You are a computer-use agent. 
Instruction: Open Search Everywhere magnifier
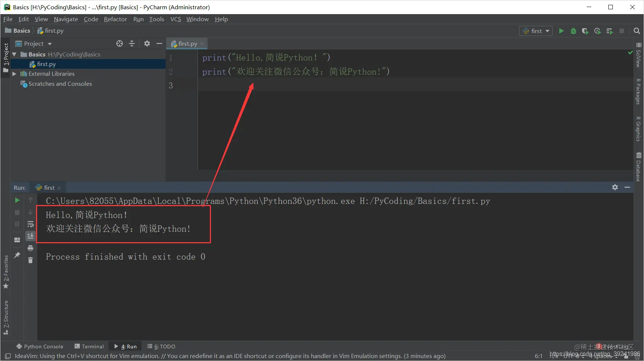(637, 31)
